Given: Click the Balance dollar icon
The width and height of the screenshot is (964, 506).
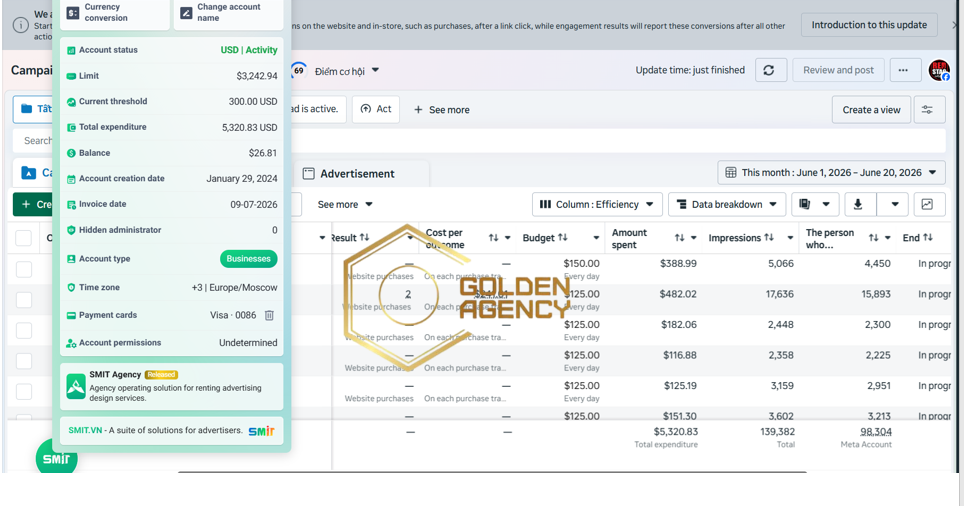Looking at the screenshot, I should tap(71, 153).
